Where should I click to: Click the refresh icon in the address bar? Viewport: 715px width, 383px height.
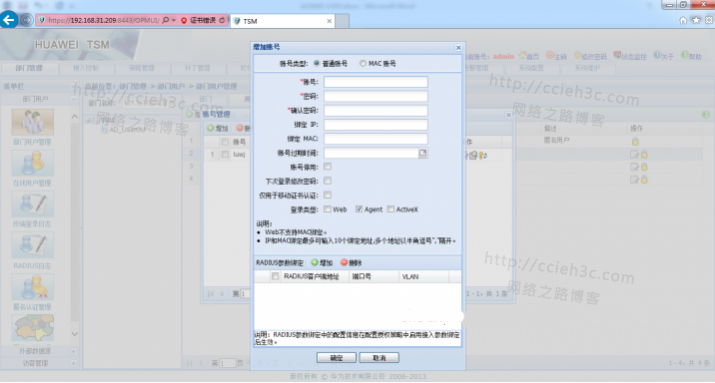tap(222, 21)
